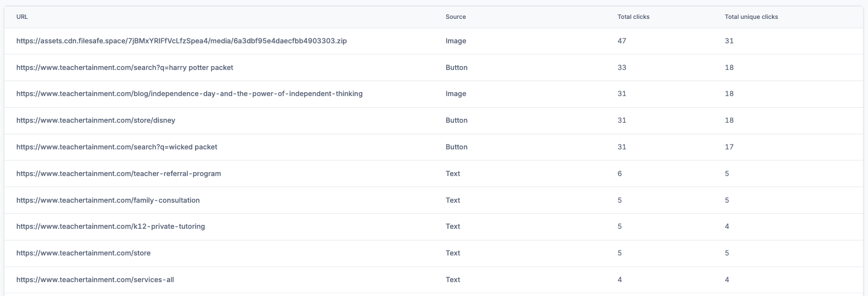868x296 pixels.
Task: Open the independence-day blog URL
Action: point(189,94)
